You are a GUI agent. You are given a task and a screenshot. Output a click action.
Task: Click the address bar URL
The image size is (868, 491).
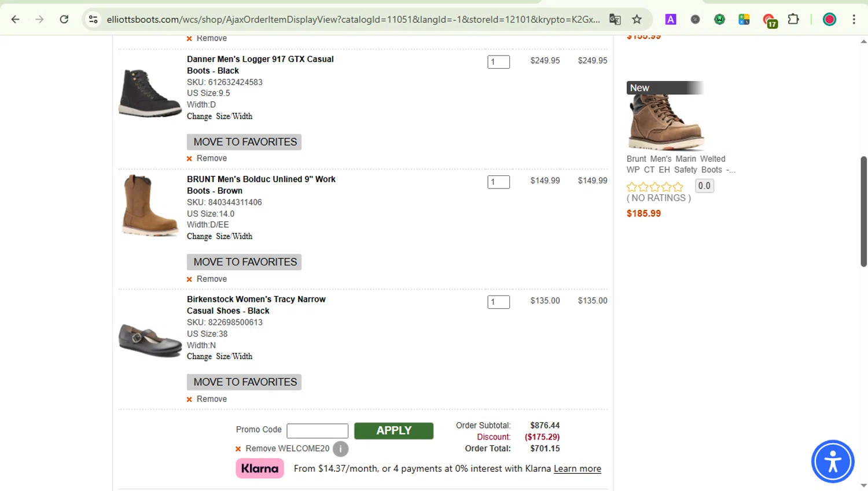[353, 19]
